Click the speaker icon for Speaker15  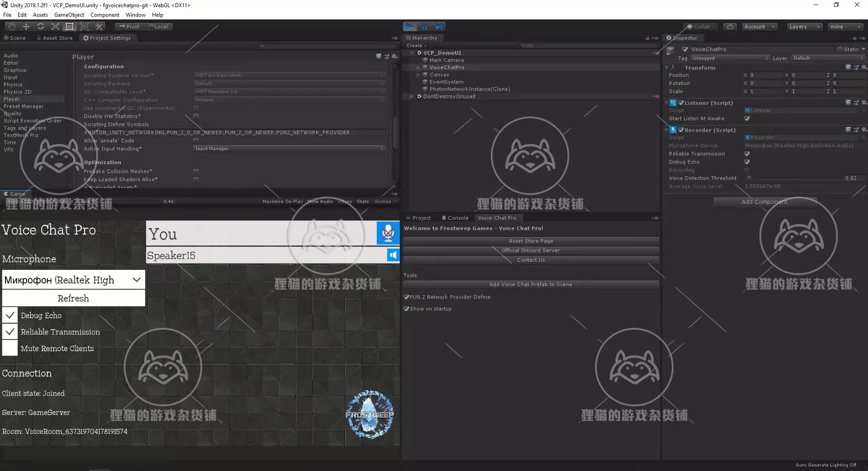393,255
